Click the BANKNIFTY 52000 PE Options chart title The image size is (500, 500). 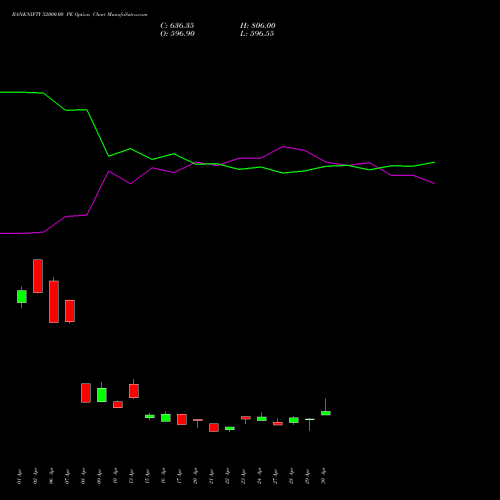point(79,15)
